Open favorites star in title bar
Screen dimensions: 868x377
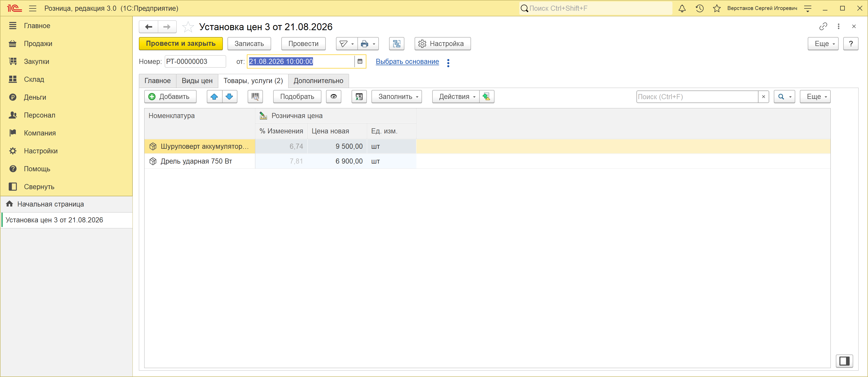pos(717,8)
